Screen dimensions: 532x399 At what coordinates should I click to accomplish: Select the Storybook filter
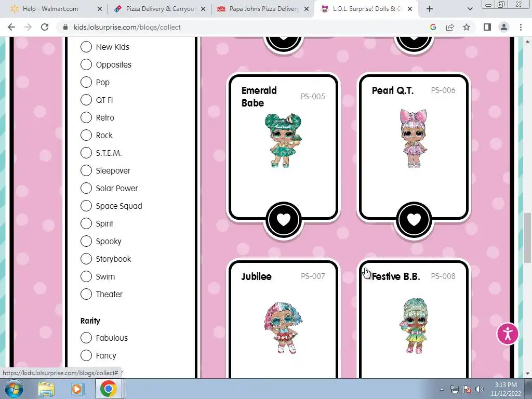pyautogui.click(x=86, y=259)
